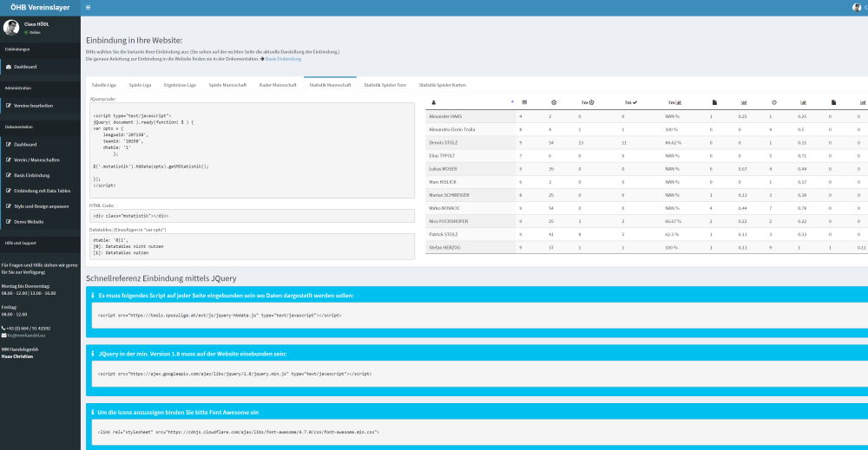Select the Alexandru-Dorin Traila row name
868x450 pixels.
[451, 129]
